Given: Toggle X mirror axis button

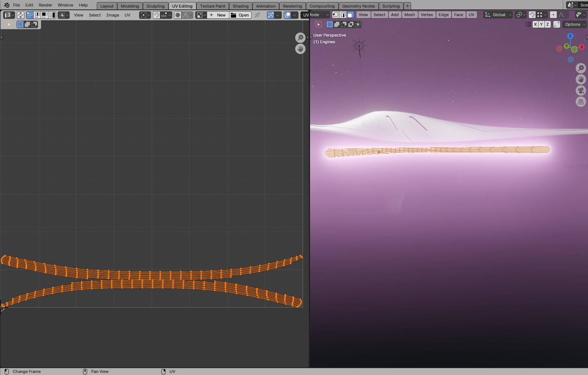Looking at the screenshot, I should [x=535, y=24].
